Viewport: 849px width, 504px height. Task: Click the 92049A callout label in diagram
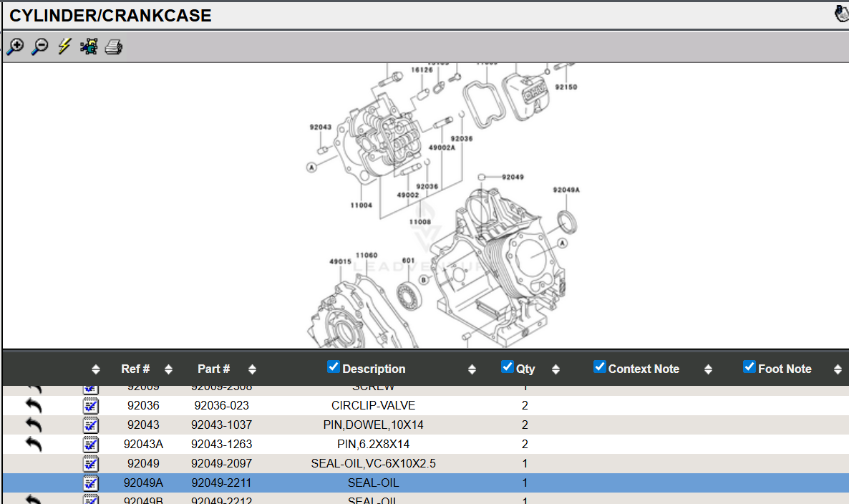click(566, 190)
